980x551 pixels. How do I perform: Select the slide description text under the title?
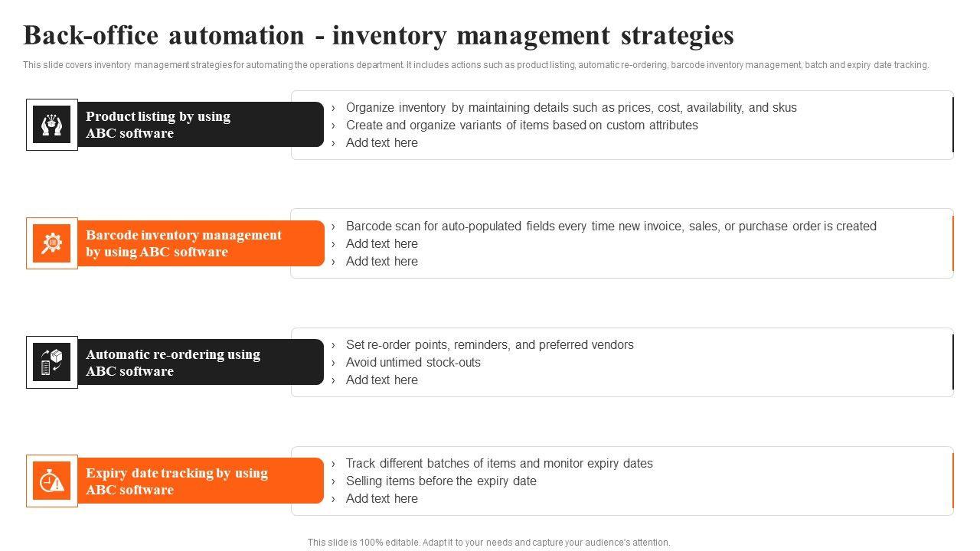click(475, 65)
